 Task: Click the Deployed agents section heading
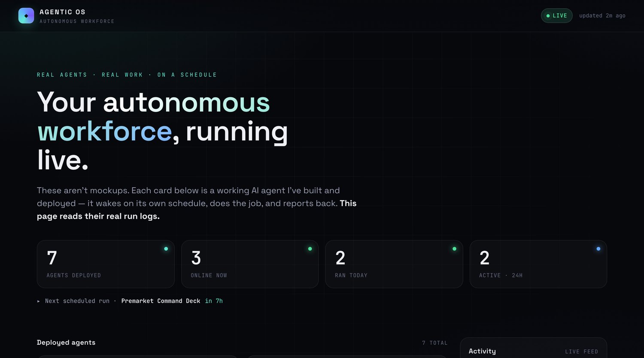point(66,342)
